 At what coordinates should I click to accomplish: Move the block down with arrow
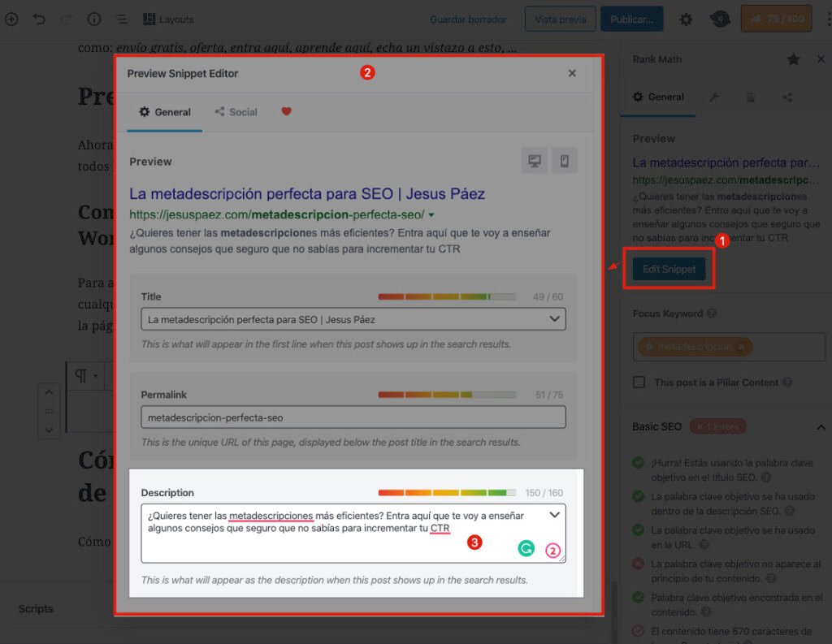[x=49, y=430]
